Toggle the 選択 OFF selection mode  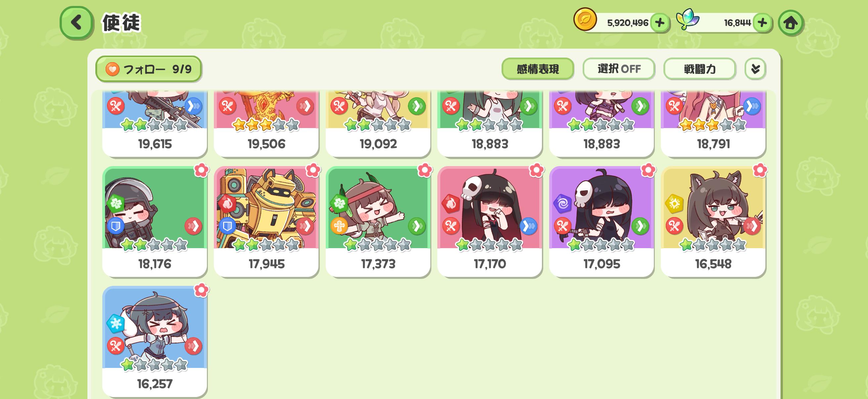coord(619,69)
